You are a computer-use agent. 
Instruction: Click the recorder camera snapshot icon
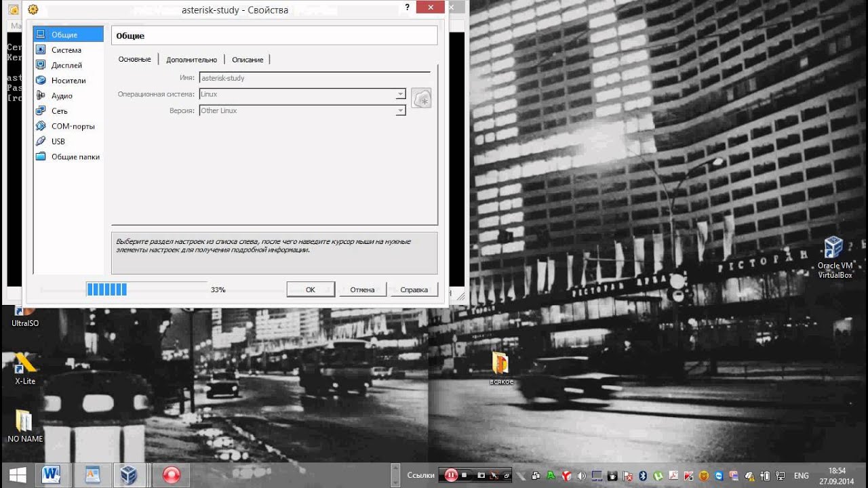tap(481, 475)
